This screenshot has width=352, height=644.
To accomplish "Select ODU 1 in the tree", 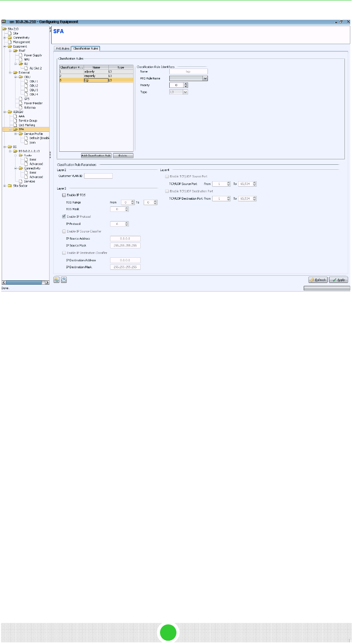I will click(32, 81).
